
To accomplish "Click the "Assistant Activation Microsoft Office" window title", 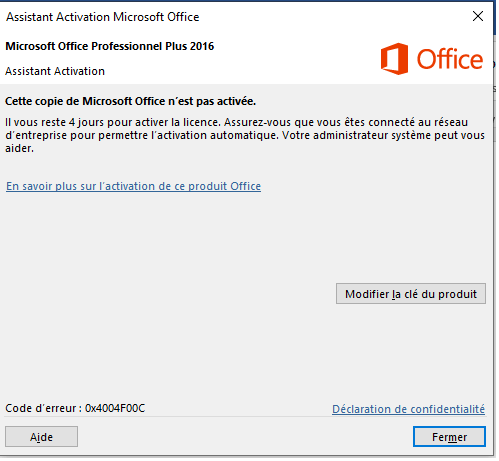I will 103,17.
